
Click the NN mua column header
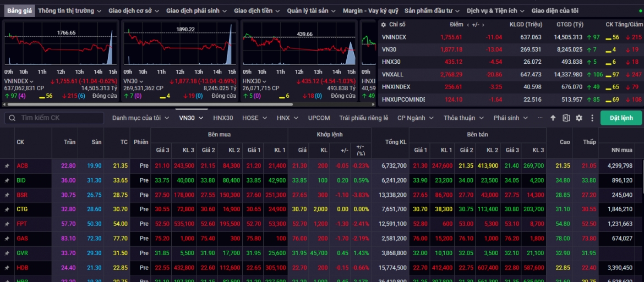pyautogui.click(x=621, y=150)
